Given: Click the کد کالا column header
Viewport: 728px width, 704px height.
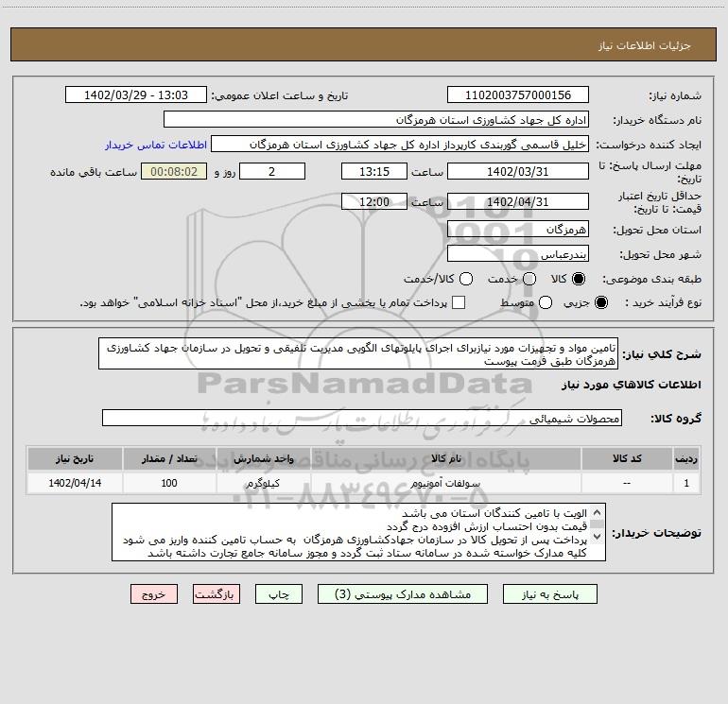Looking at the screenshot, I should point(627,458).
